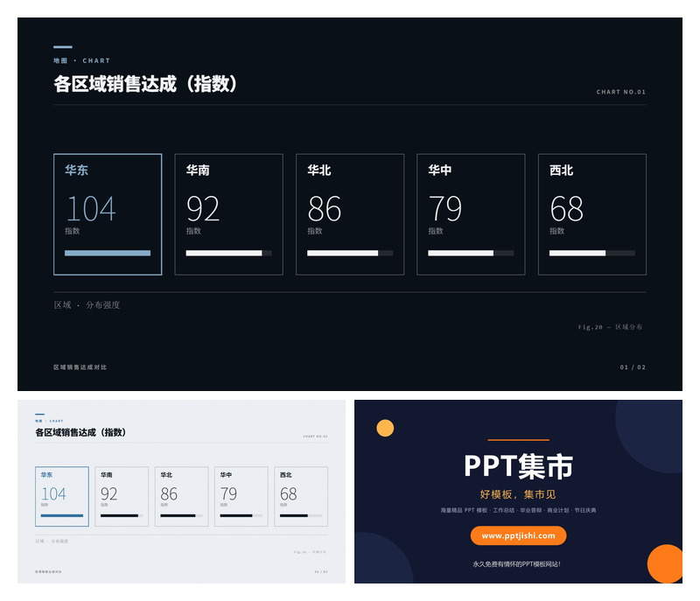Screen dimensions: 700x601
Task: Select the 华中 label in the dark slide
Action: tap(440, 170)
